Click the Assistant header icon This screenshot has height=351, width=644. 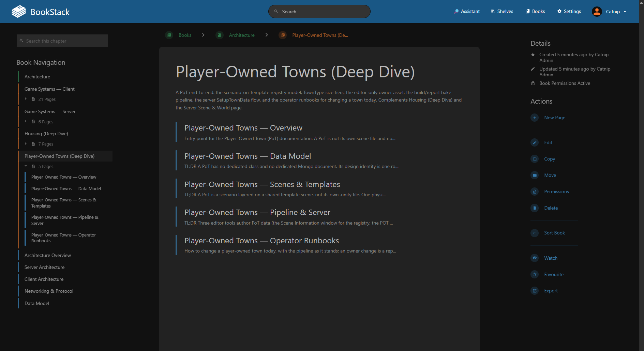(x=456, y=12)
